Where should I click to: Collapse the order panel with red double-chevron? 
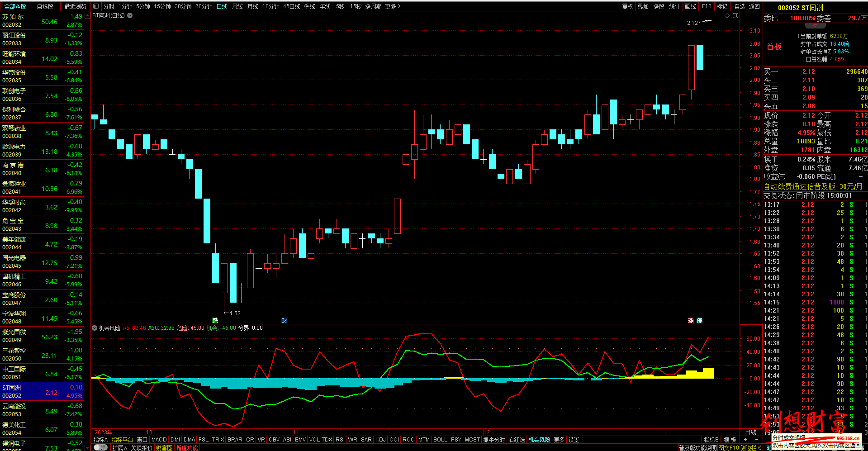pyautogui.click(x=816, y=25)
